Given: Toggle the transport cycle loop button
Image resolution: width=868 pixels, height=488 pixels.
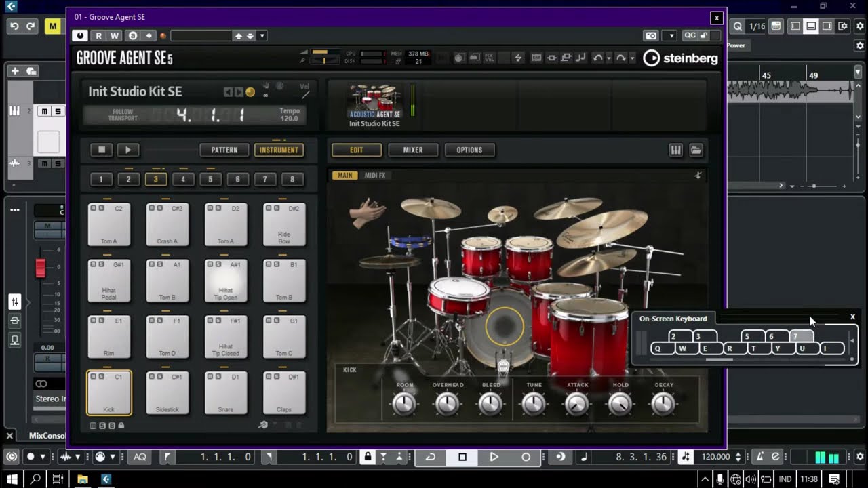Looking at the screenshot, I should click(430, 457).
